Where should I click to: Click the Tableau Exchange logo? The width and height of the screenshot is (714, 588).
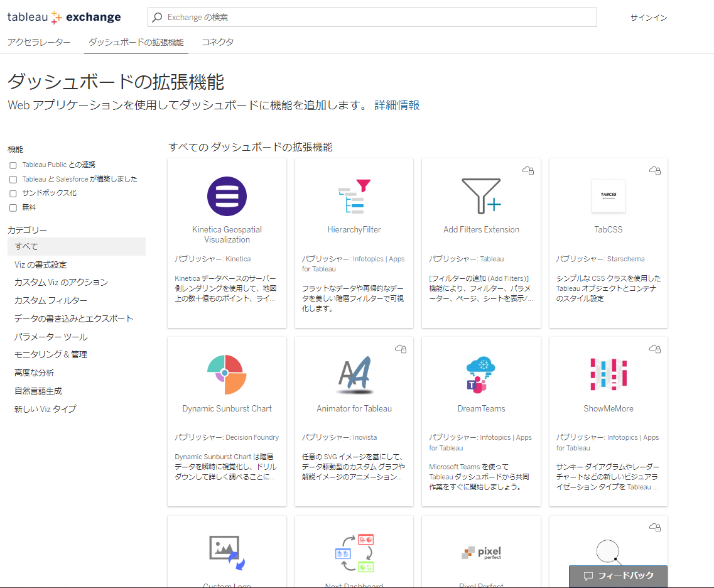pos(64,18)
